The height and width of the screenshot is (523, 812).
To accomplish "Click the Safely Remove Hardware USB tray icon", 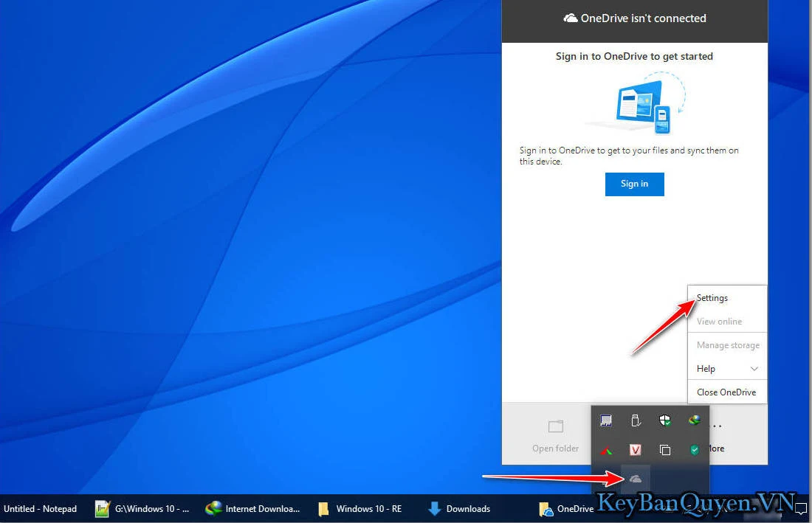I will click(x=636, y=420).
